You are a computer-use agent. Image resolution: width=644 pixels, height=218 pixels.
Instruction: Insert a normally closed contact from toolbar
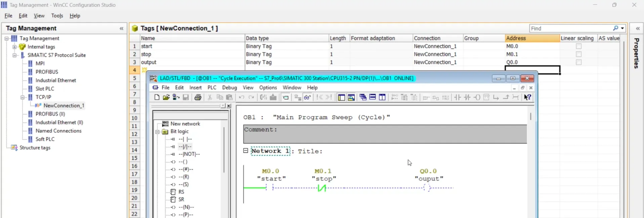[x=467, y=97]
